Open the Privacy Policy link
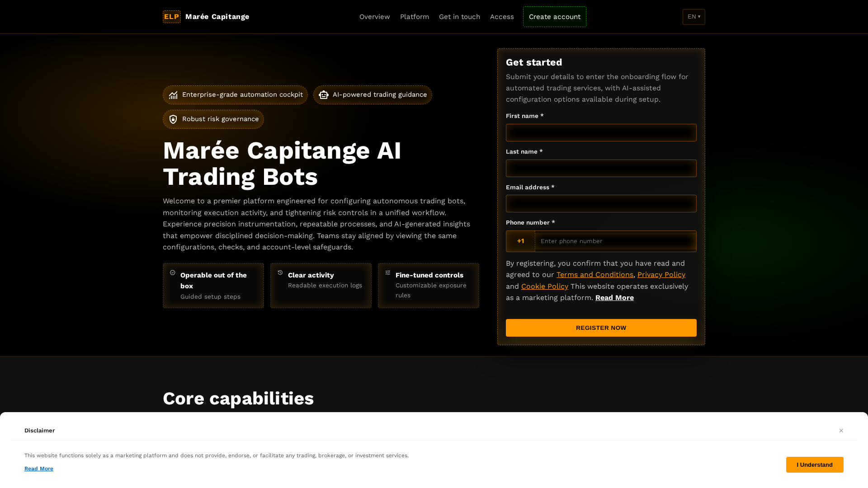 661,275
